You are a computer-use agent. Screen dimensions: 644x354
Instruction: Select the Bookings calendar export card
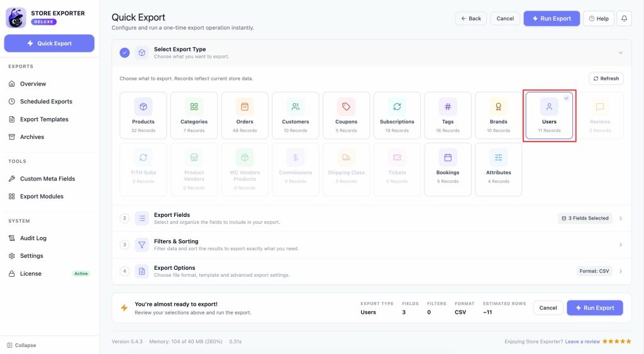(x=448, y=170)
